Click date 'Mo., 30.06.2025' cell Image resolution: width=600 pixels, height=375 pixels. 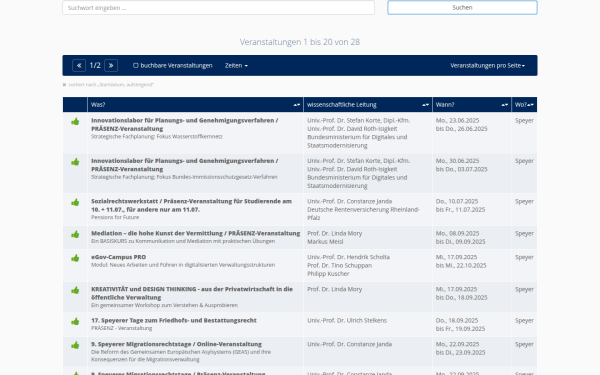pos(457,161)
